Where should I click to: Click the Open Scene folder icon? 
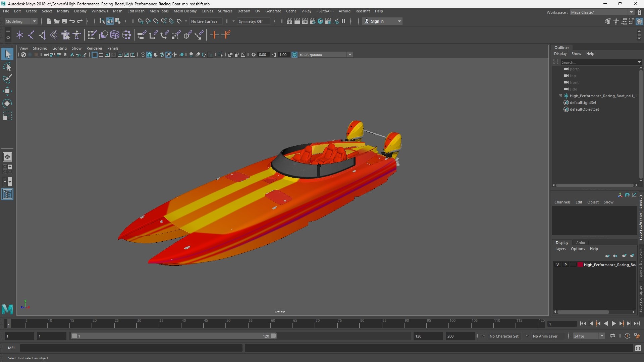[x=57, y=21]
